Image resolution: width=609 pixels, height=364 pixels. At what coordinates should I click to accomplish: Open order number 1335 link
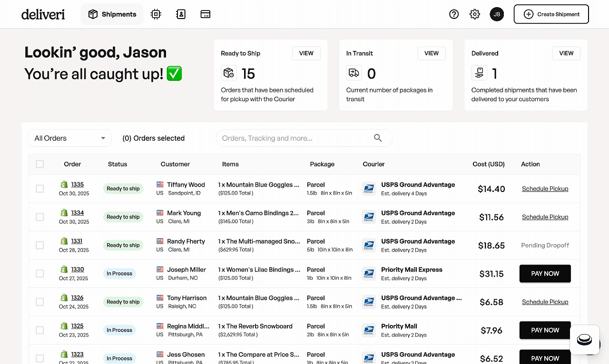[x=78, y=184]
